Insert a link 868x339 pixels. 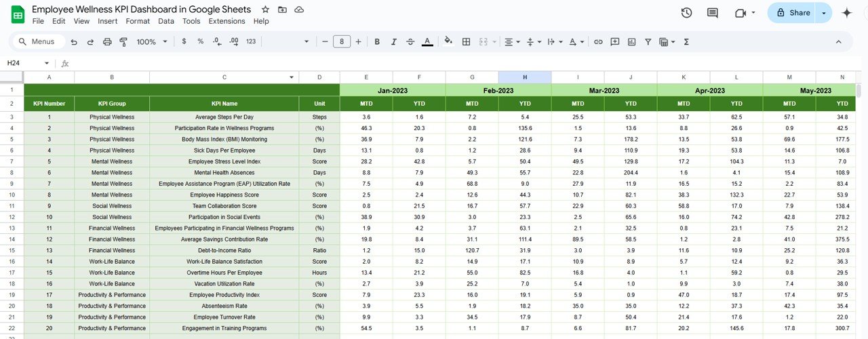tap(598, 42)
